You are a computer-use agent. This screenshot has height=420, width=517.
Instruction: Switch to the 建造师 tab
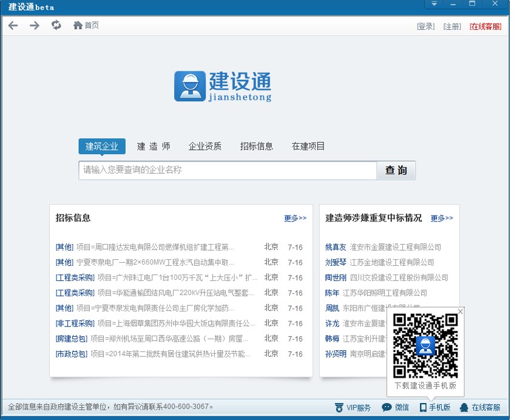(154, 146)
